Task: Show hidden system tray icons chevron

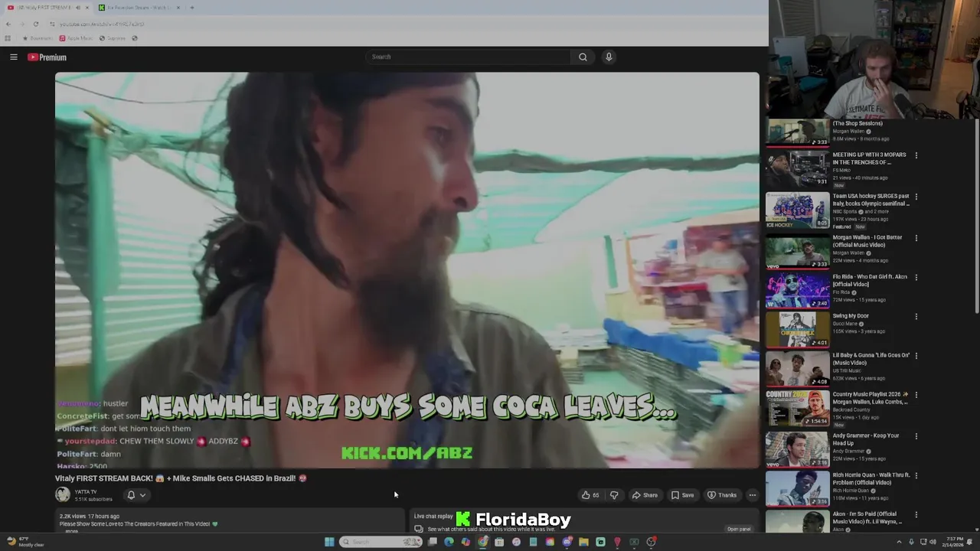Action: point(899,542)
